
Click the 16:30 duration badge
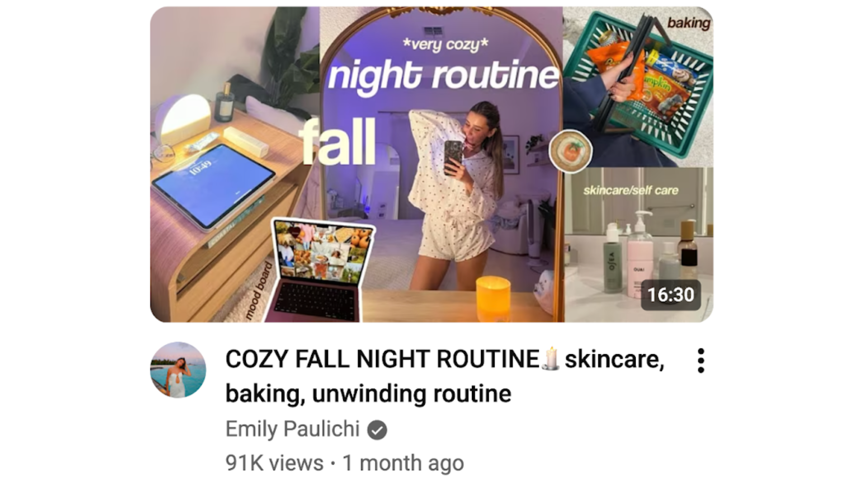670,295
